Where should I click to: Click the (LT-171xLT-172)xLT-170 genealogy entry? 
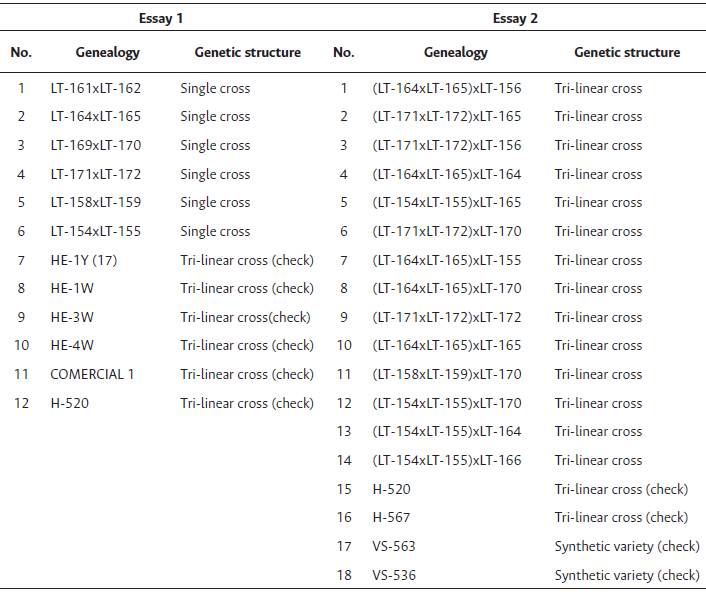click(446, 231)
